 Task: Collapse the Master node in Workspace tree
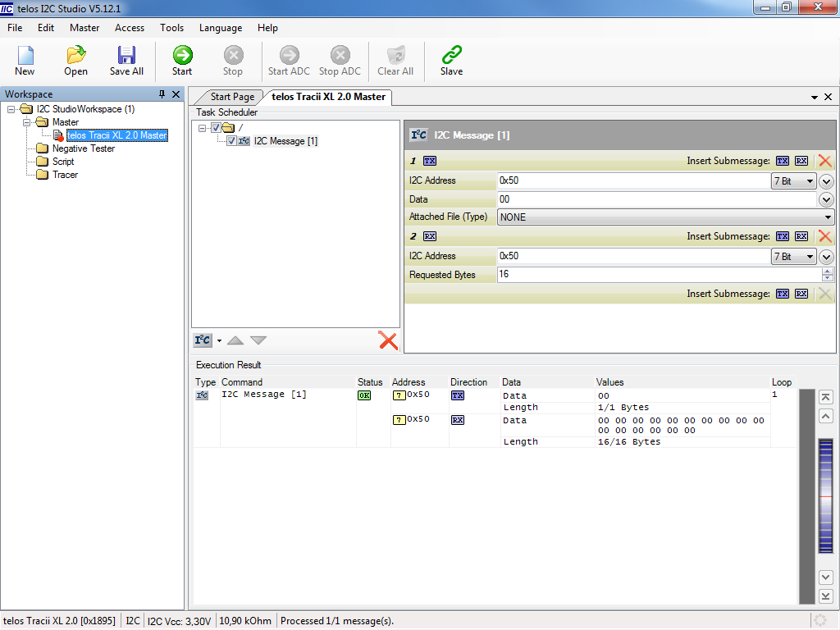26,122
